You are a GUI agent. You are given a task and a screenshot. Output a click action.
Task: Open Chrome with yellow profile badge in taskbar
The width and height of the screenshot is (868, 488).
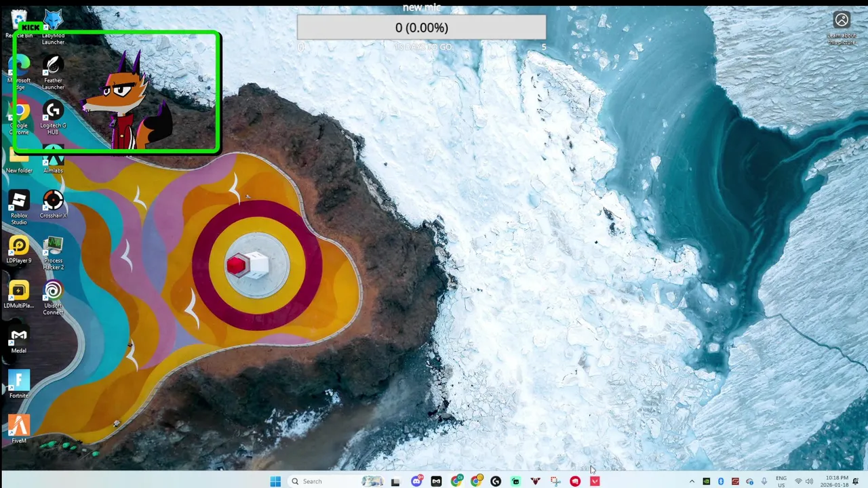476,481
